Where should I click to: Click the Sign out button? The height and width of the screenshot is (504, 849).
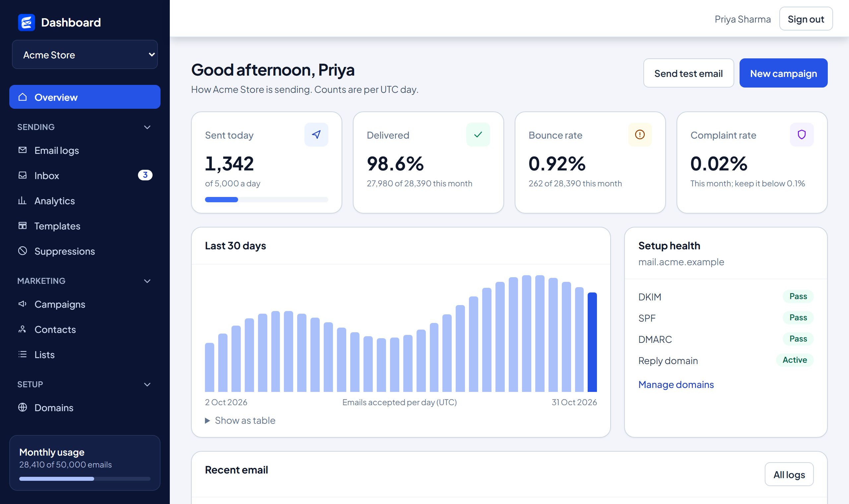806,19
